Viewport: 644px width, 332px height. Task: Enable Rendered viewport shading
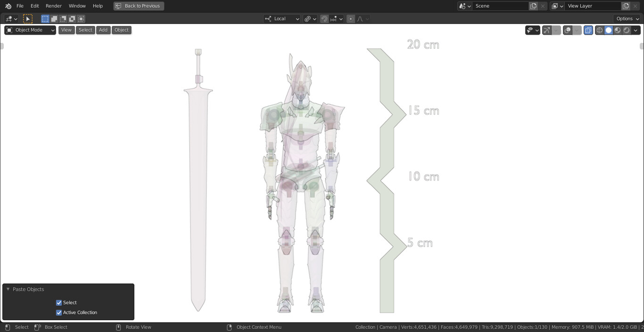[x=627, y=30]
